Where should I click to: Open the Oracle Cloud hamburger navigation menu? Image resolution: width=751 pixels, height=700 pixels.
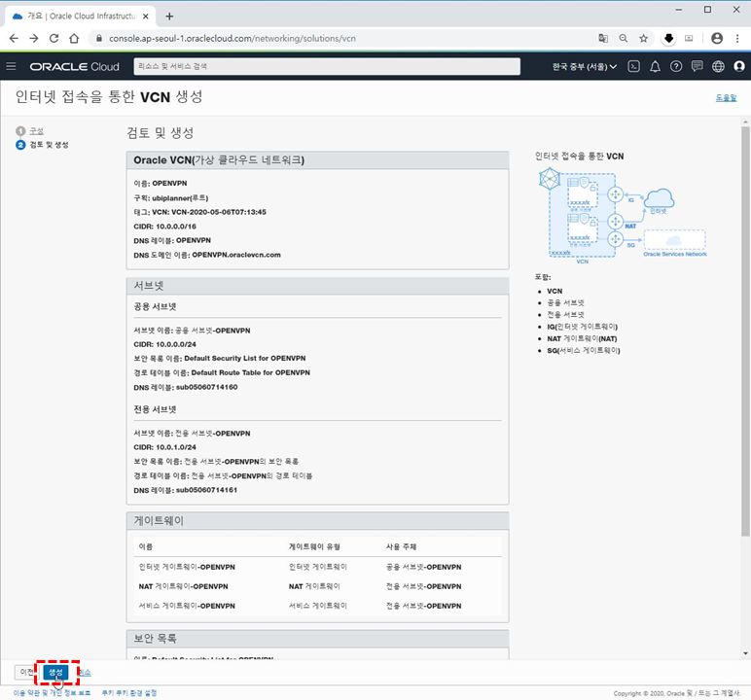click(11, 66)
